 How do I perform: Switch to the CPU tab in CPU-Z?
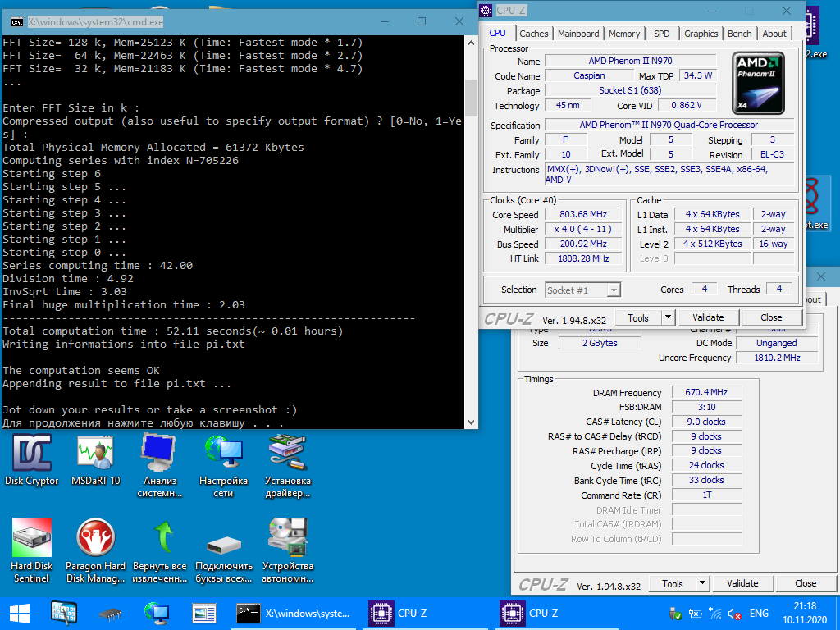[497, 33]
